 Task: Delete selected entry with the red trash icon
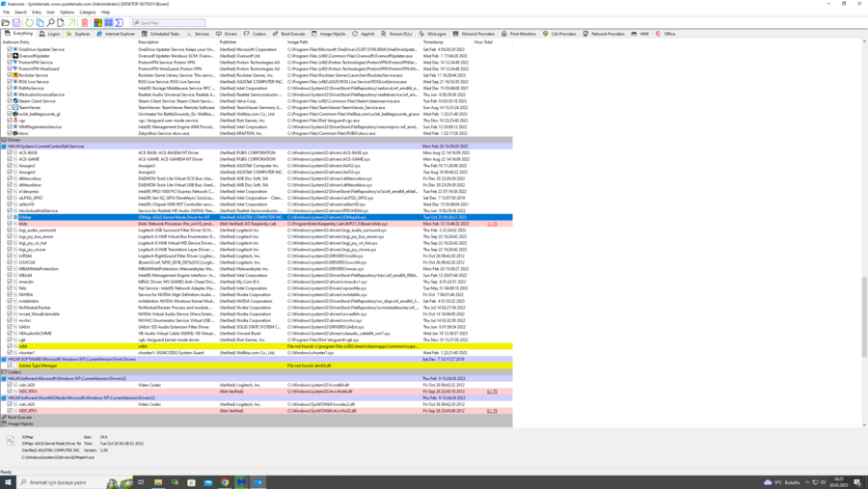85,23
